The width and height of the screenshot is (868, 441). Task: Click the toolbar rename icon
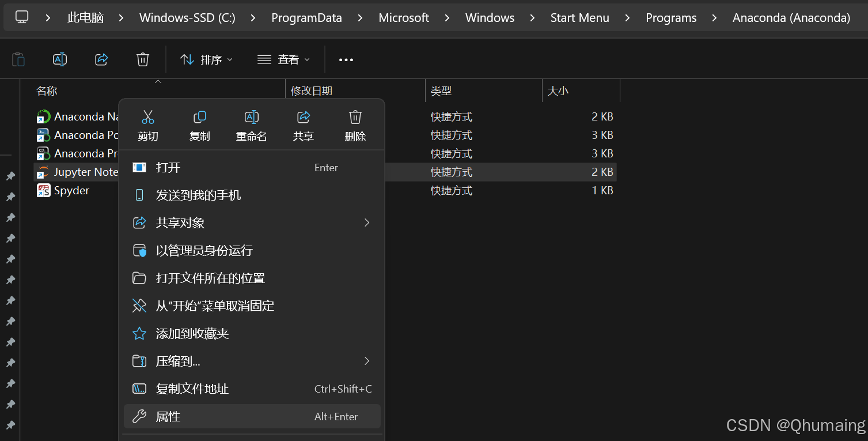click(x=60, y=59)
